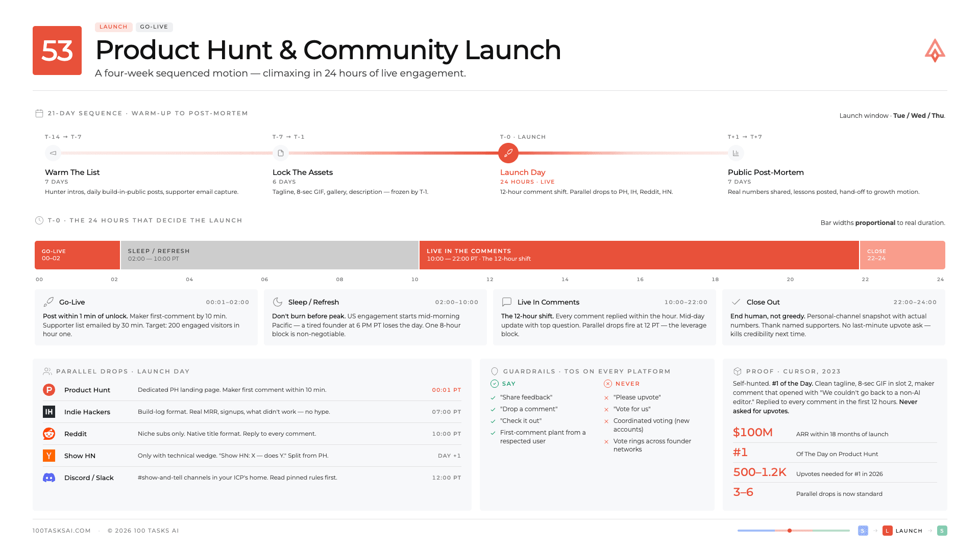Click the Launch Day stage title

[x=523, y=172]
